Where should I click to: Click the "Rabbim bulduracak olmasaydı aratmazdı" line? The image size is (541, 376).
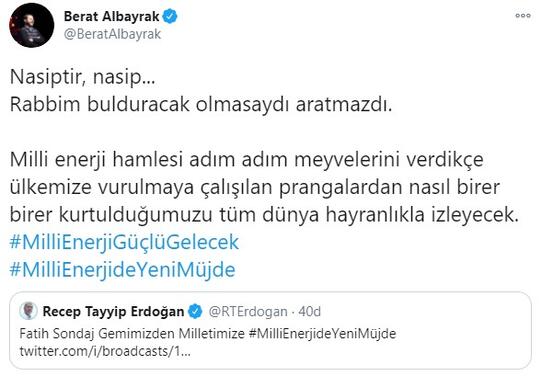(201, 104)
